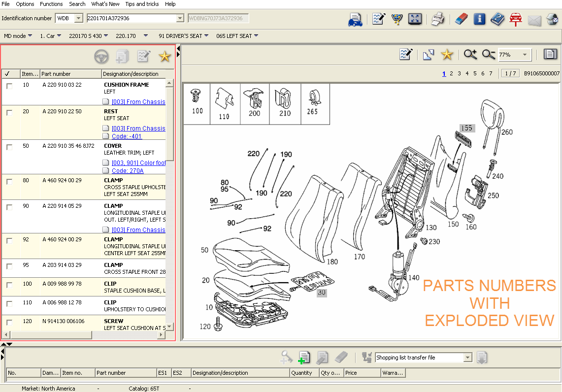Check the checkbox for part 10 CUSHION FRAME

[x=8, y=85]
